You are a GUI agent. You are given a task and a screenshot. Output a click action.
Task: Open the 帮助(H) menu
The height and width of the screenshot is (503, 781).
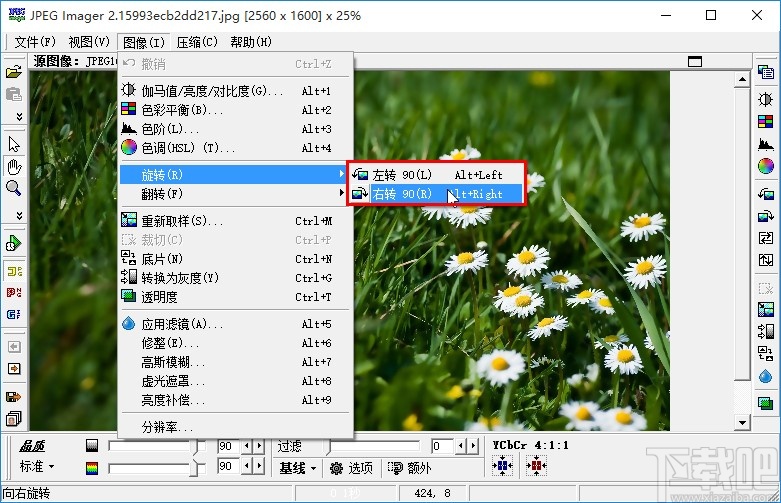click(251, 42)
